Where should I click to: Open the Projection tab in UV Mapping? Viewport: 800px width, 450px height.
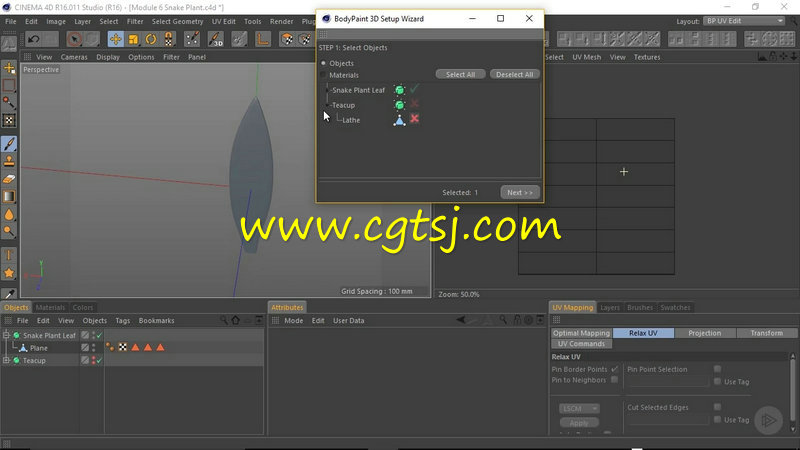[705, 333]
